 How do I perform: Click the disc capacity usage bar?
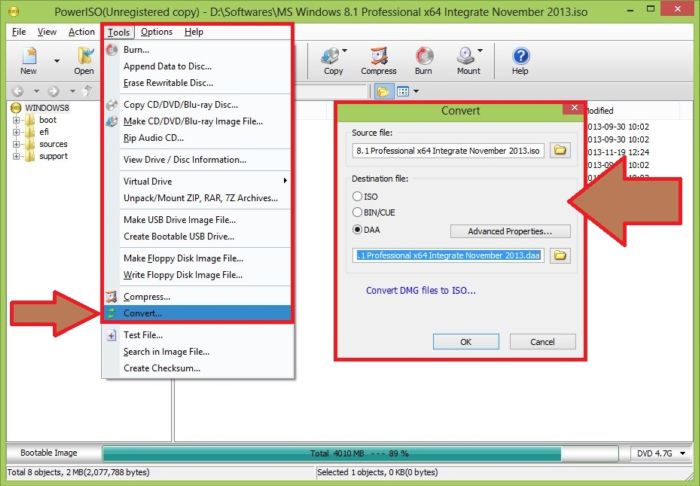point(360,453)
